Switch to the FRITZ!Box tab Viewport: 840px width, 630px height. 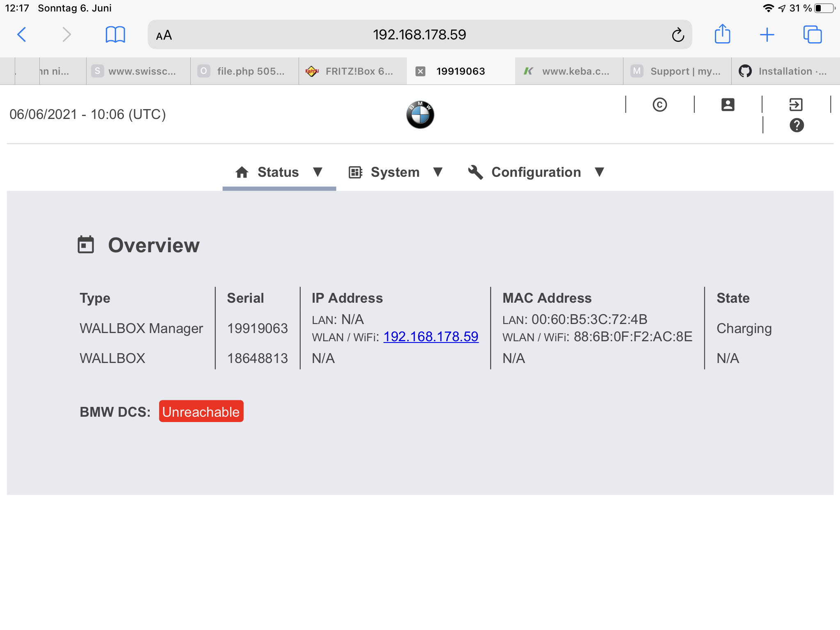(353, 71)
